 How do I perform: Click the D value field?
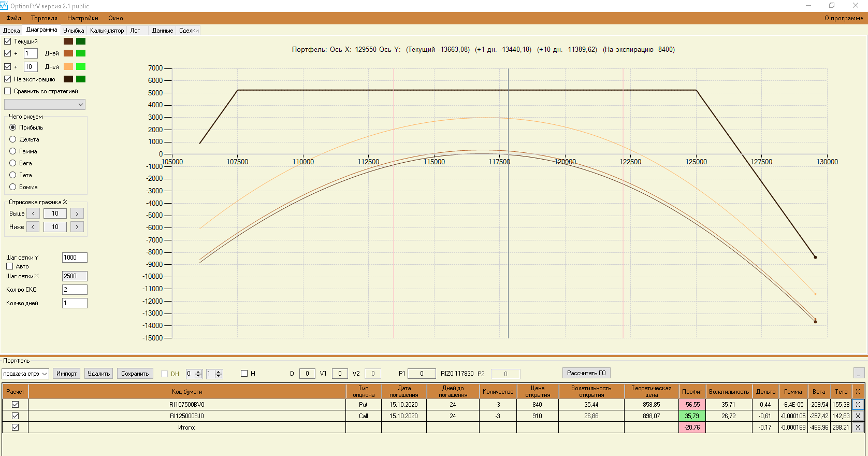point(307,374)
